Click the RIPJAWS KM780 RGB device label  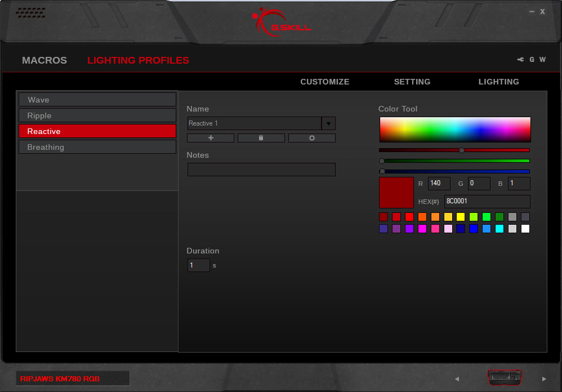tap(73, 378)
